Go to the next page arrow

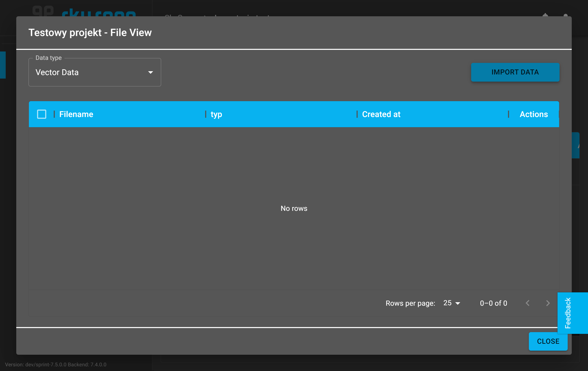[x=548, y=303]
